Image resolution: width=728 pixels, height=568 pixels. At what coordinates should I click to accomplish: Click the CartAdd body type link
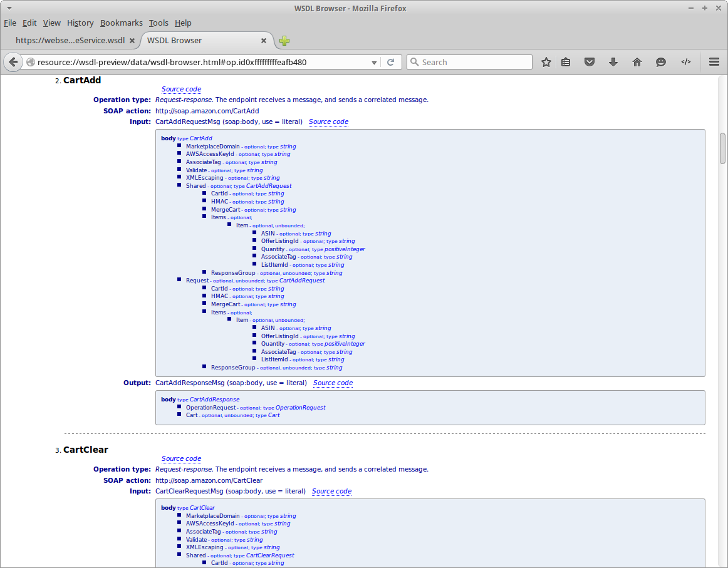(200, 138)
